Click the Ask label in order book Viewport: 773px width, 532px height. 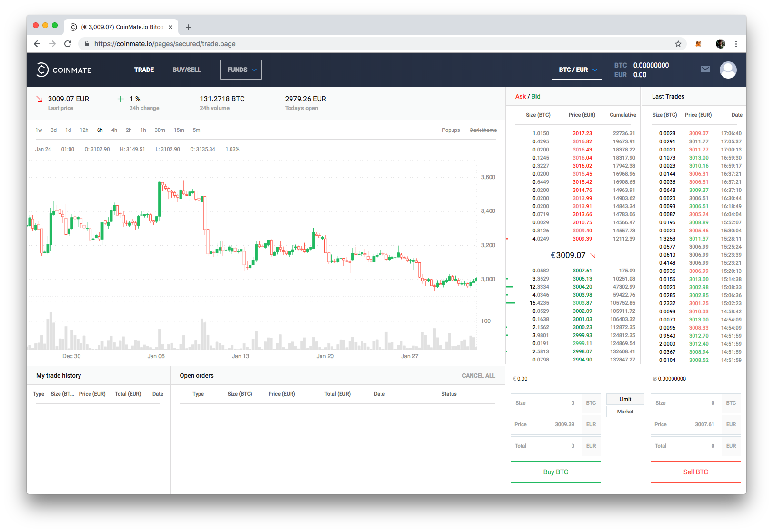tap(520, 96)
